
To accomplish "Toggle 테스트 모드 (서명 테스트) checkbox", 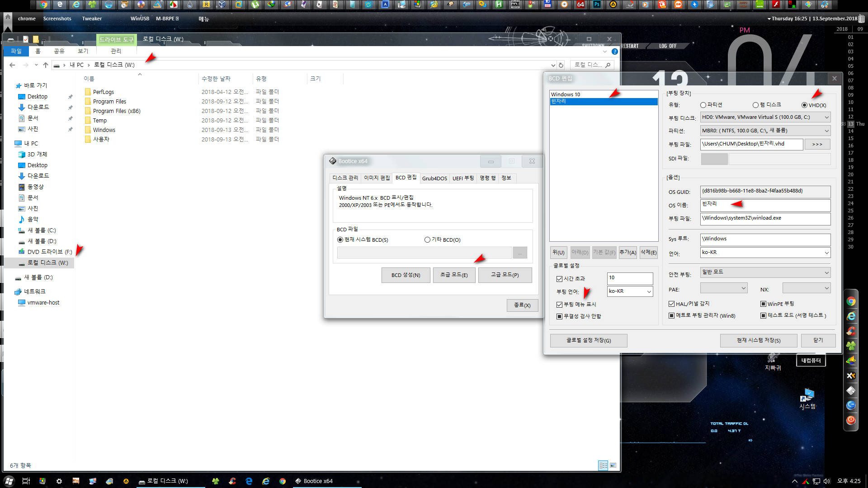I will [763, 315].
